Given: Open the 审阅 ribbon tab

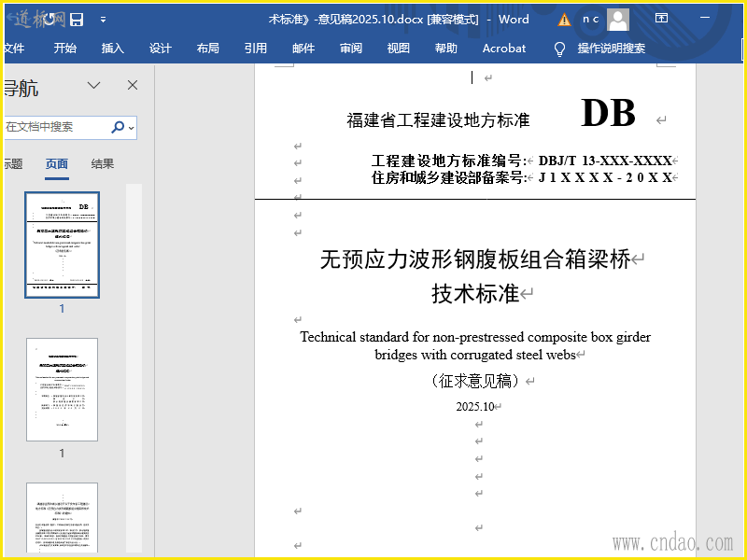Looking at the screenshot, I should [x=351, y=49].
